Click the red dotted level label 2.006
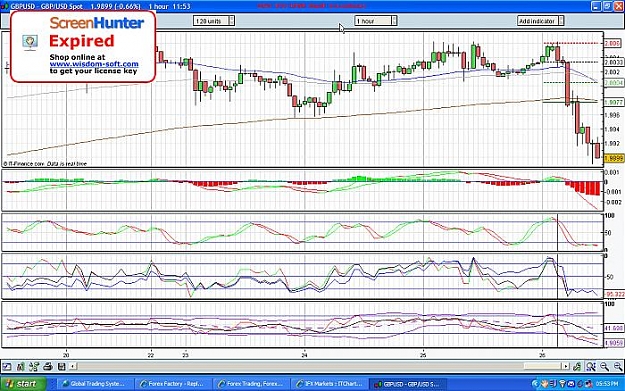 click(613, 43)
